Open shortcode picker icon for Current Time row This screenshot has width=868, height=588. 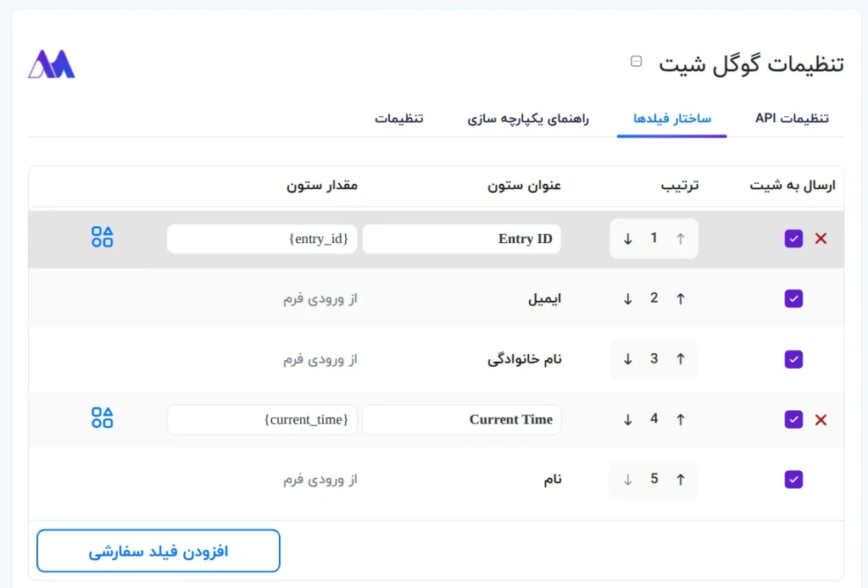coord(102,418)
